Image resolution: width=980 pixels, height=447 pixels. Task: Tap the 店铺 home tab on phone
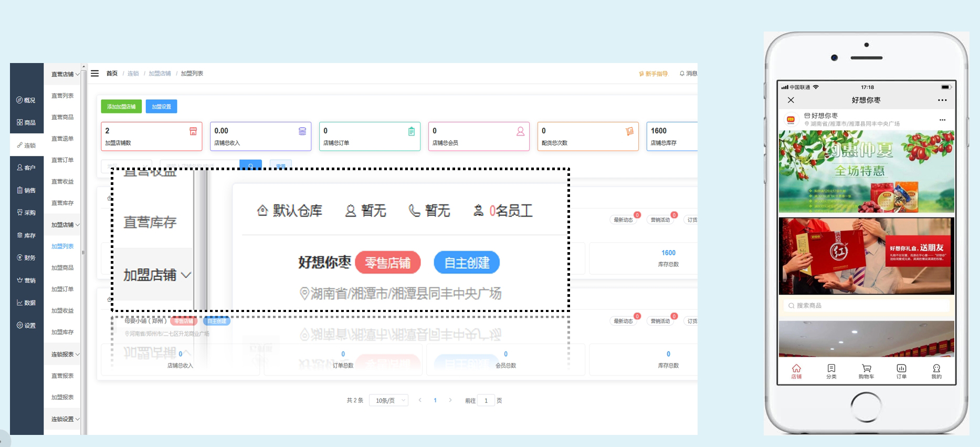(796, 371)
